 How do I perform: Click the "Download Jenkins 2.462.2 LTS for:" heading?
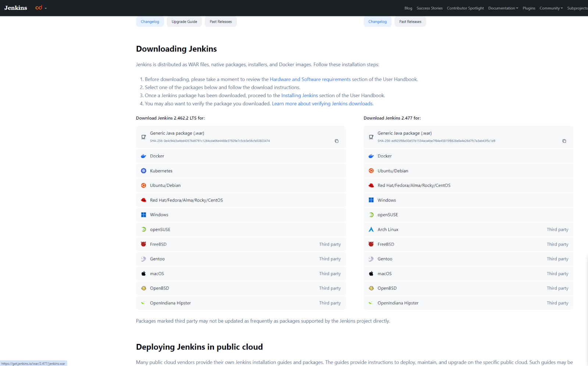tap(171, 118)
